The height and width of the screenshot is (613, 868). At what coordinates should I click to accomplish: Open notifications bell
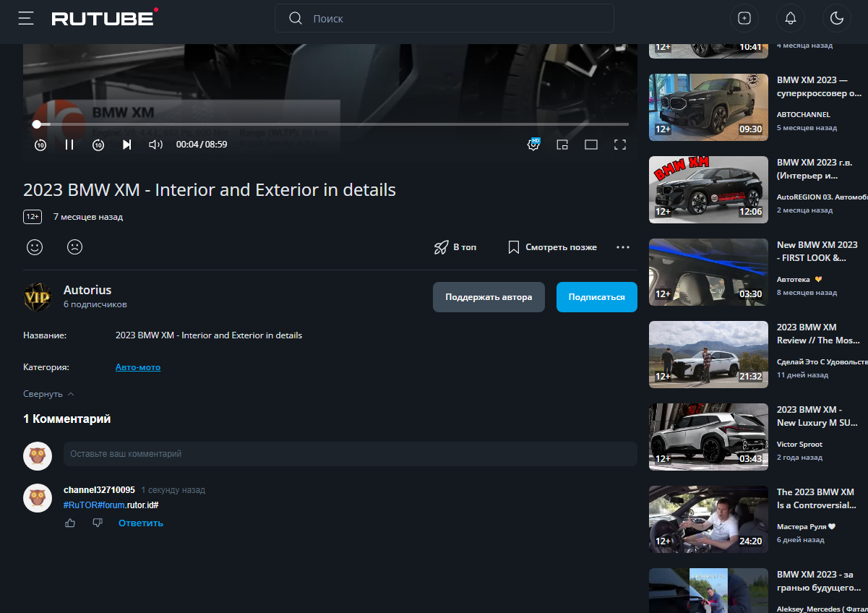point(791,18)
